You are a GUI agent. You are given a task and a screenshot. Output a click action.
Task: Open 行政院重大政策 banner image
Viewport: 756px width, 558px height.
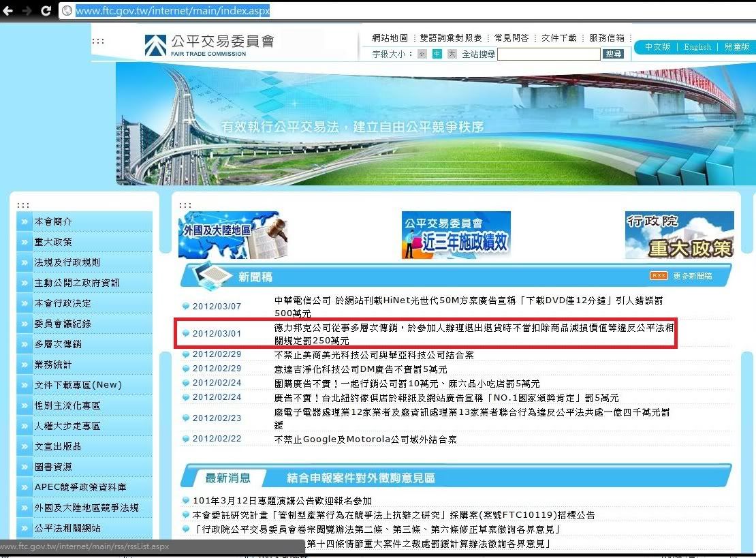679,235
